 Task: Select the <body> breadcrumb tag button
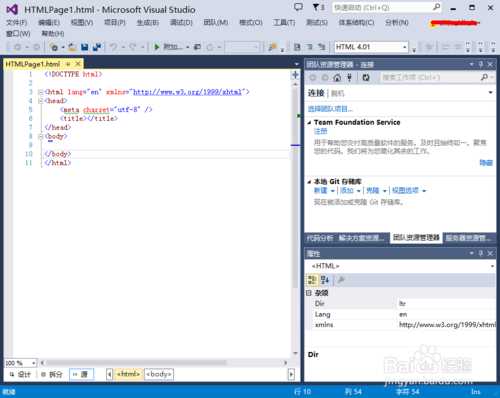point(159,374)
